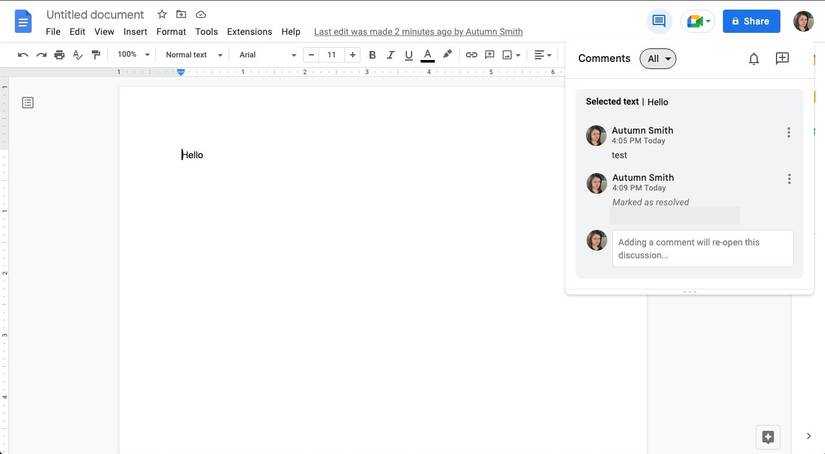Open the comments All filter dropdown
Image resolution: width=825 pixels, height=454 pixels.
[x=658, y=58]
